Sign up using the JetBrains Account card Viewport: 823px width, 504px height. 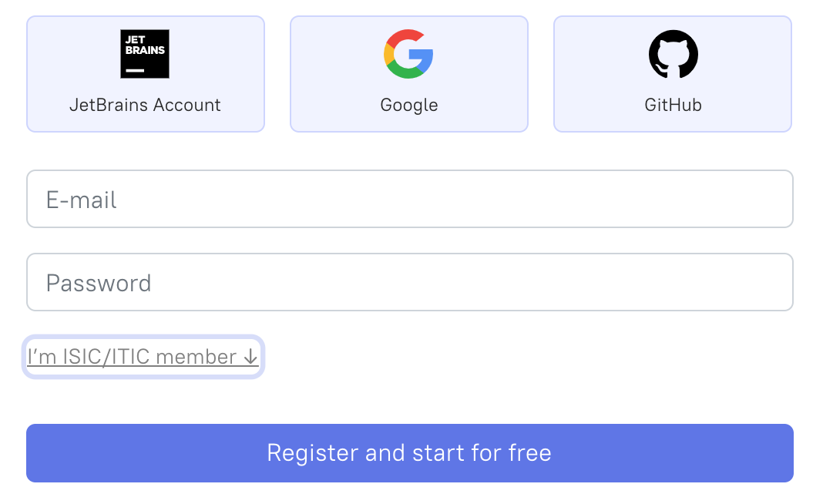point(146,74)
